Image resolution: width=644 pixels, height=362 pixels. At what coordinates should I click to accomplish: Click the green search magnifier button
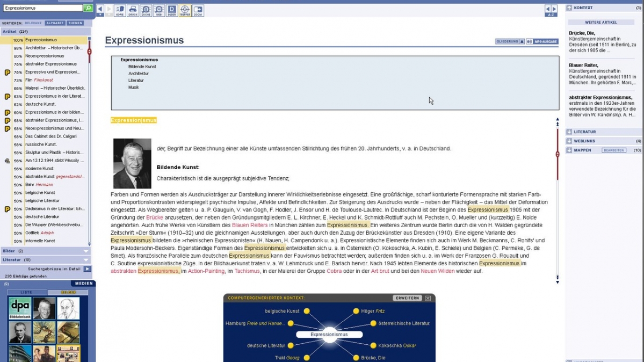[88, 9]
